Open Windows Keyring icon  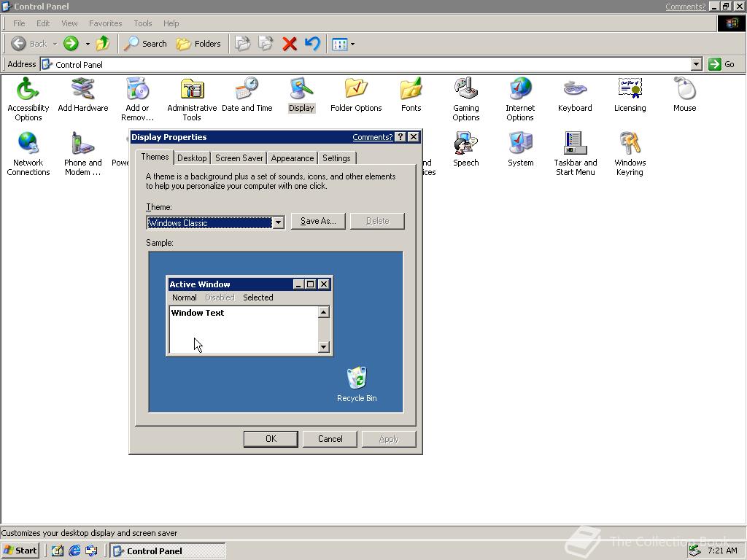coord(630,154)
